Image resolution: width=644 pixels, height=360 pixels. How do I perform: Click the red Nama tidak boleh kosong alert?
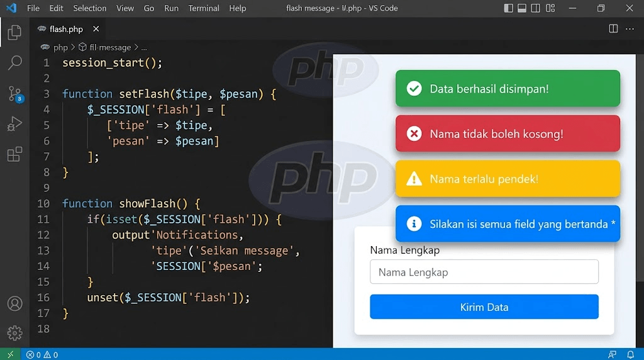508,133
